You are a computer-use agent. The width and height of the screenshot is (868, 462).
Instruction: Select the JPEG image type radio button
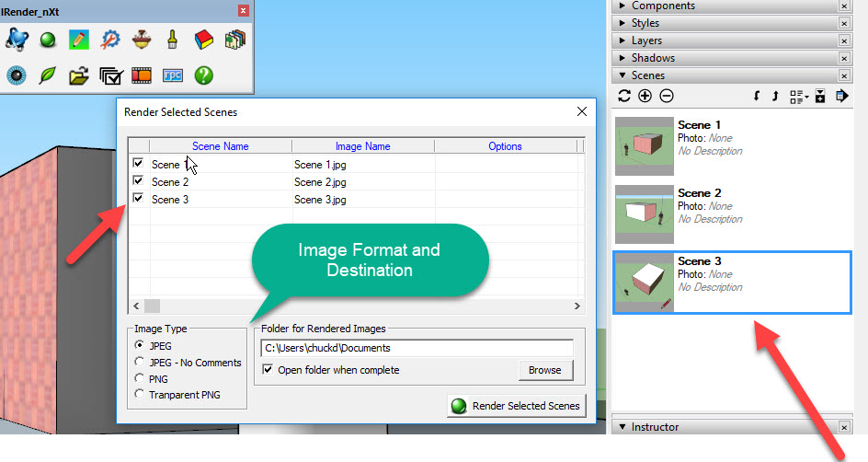[x=140, y=345]
